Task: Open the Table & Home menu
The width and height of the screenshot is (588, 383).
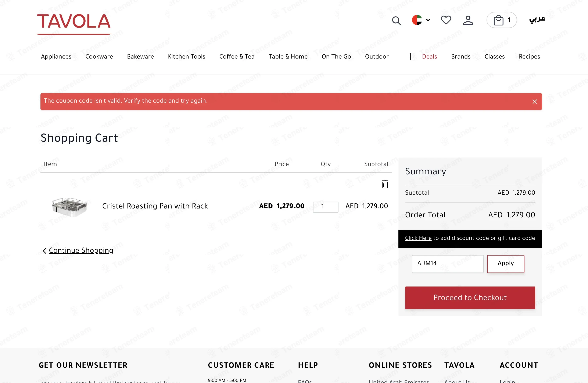Action: click(x=288, y=56)
